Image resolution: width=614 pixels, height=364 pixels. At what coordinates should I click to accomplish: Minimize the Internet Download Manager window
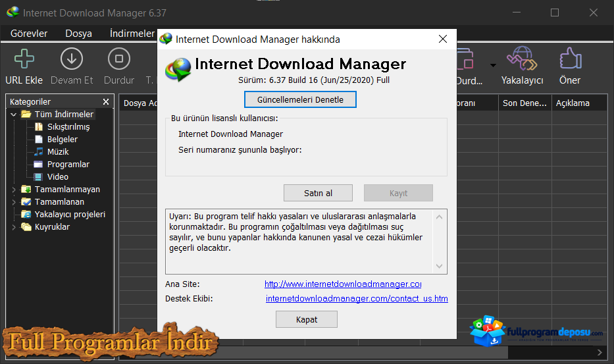pyautogui.click(x=517, y=13)
